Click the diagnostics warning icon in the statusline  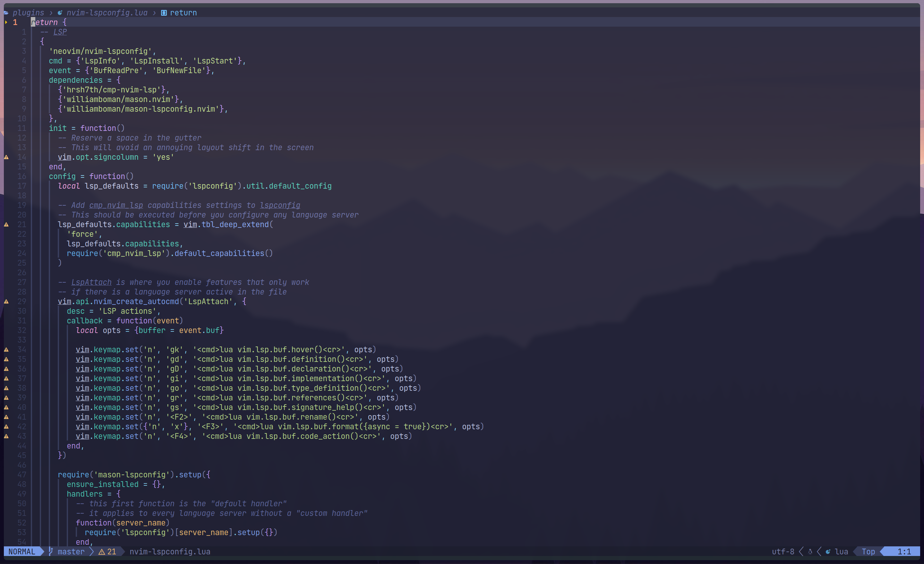coord(102,551)
